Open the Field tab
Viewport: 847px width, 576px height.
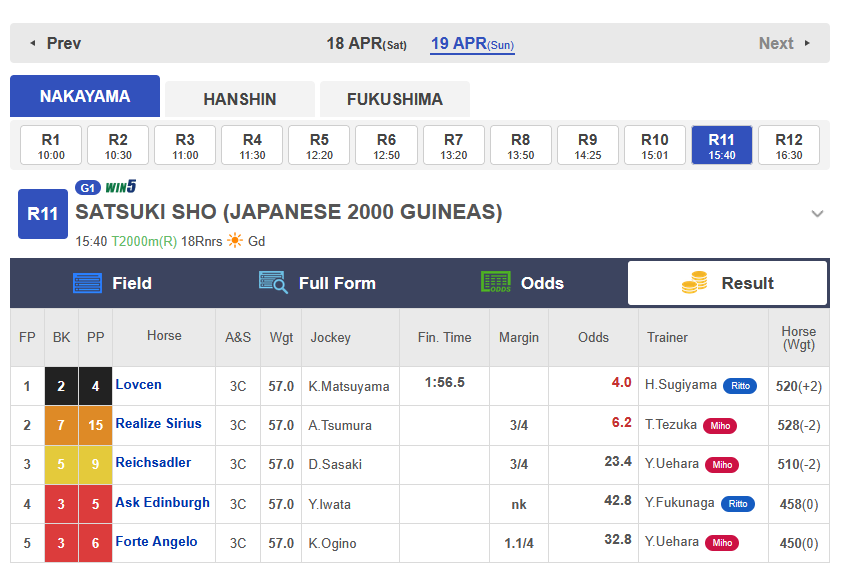(x=112, y=283)
